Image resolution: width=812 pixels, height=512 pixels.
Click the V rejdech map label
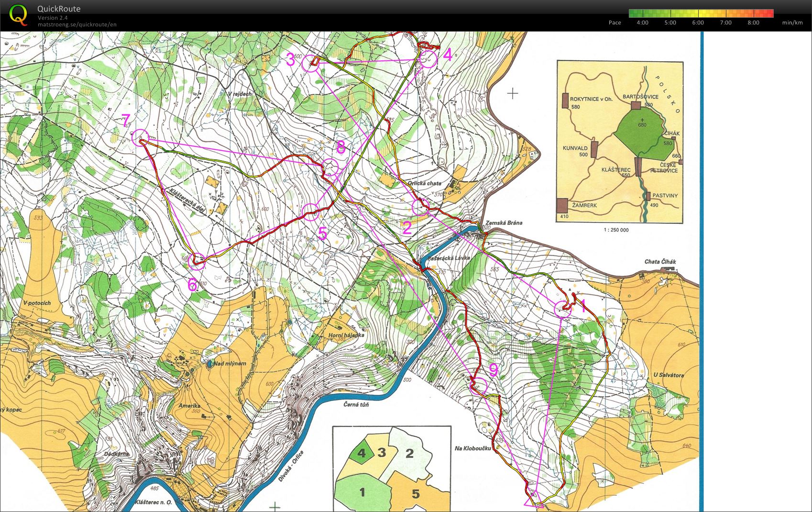(x=240, y=94)
